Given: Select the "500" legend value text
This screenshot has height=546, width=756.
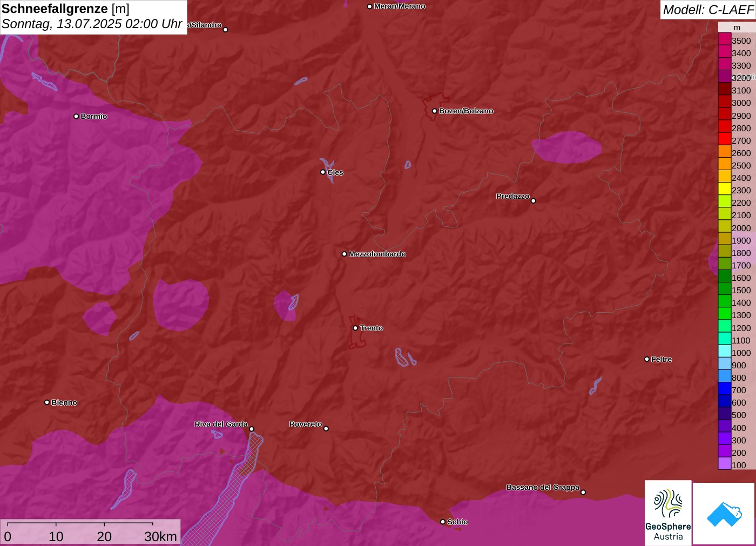Looking at the screenshot, I should (x=739, y=415).
